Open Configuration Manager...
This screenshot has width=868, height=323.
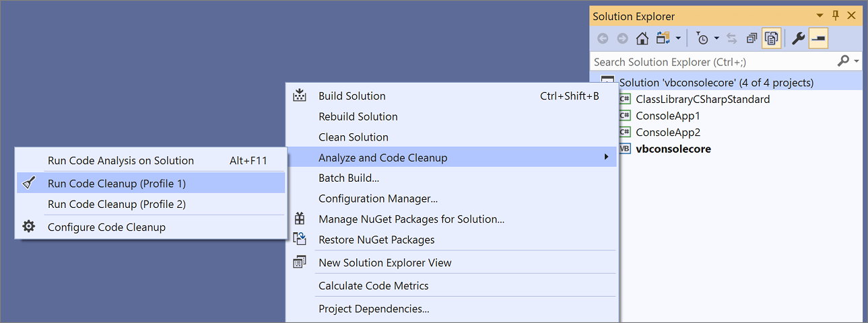(x=451, y=199)
